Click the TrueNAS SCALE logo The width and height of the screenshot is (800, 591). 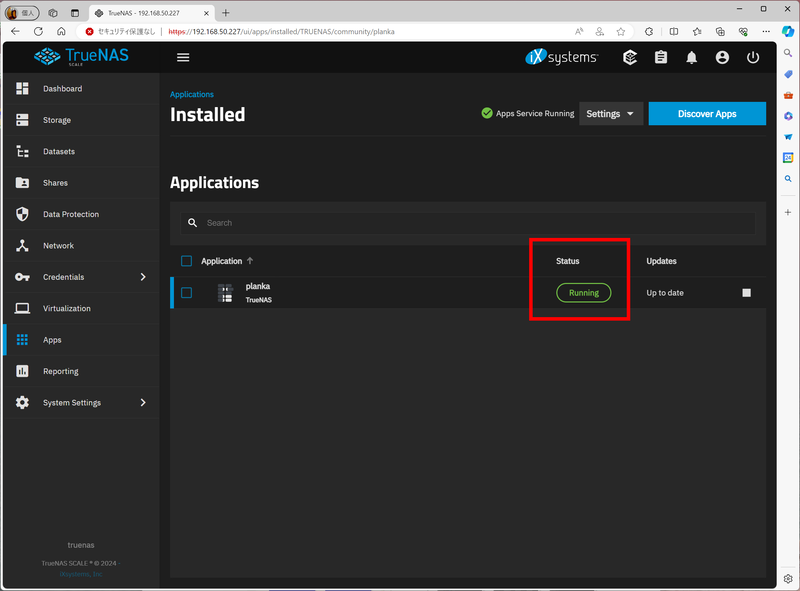coord(82,56)
